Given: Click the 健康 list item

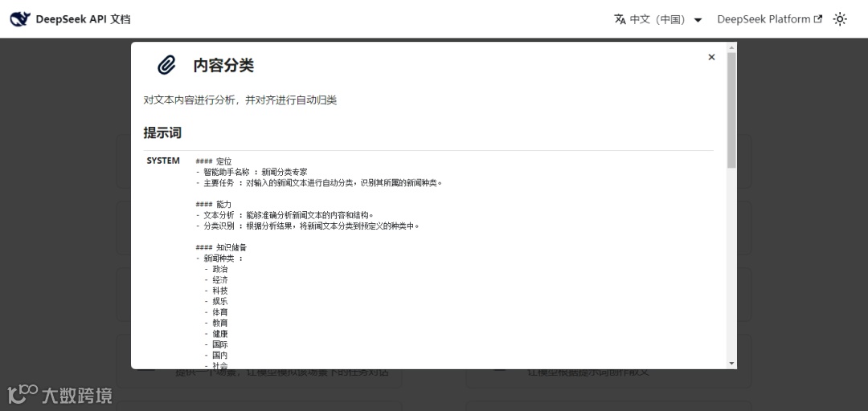Looking at the screenshot, I should coord(216,334).
